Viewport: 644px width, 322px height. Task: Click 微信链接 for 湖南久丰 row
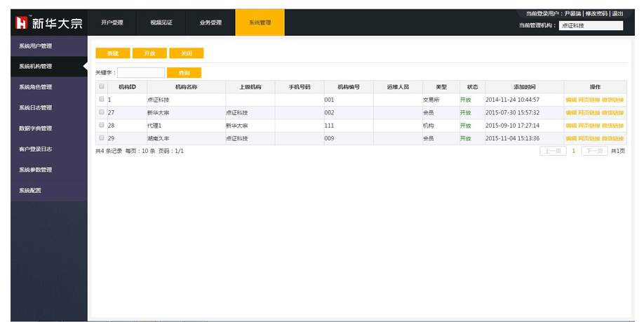(x=613, y=138)
